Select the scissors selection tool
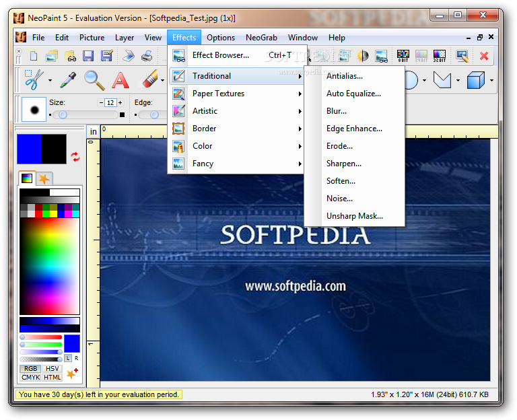The width and height of the screenshot is (517, 420). [34, 80]
